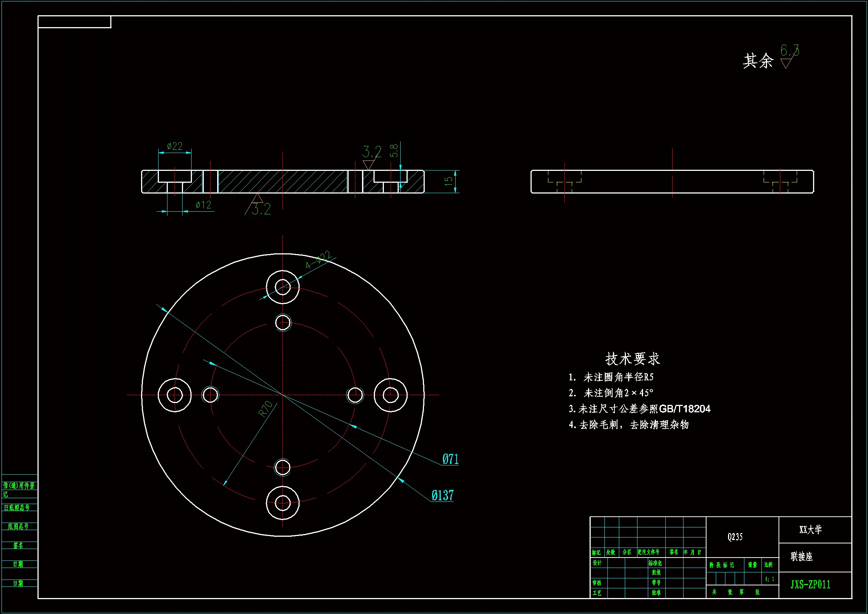The image size is (868, 614).
Task: Select the 5.8 depth dimension text
Action: pos(394,150)
